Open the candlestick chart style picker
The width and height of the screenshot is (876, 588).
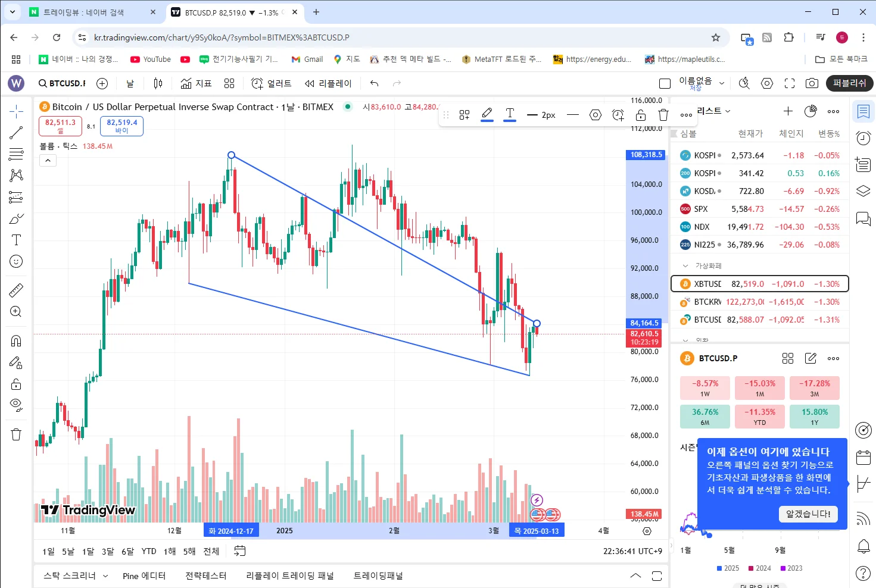pyautogui.click(x=158, y=83)
